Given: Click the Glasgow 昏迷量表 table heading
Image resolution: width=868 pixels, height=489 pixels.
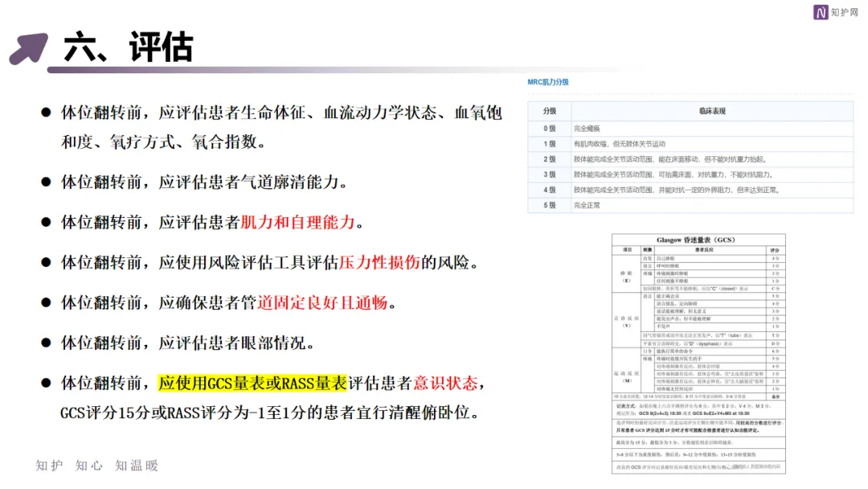Looking at the screenshot, I should pyautogui.click(x=696, y=240).
